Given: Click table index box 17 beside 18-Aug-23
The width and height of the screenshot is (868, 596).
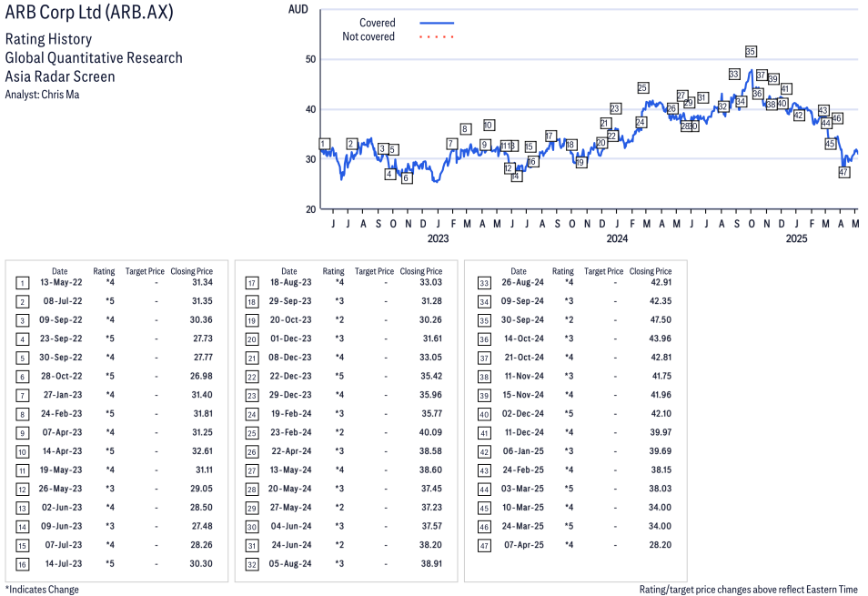Looking at the screenshot, I should [252, 283].
